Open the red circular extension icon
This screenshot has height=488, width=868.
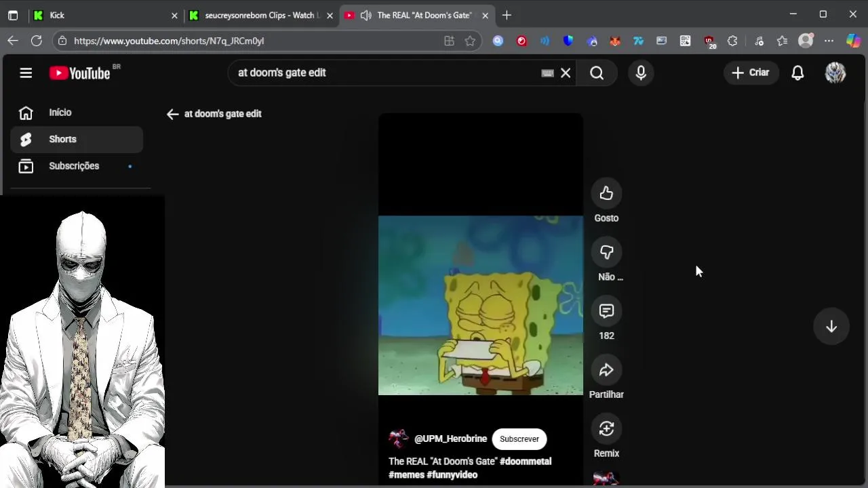(521, 41)
